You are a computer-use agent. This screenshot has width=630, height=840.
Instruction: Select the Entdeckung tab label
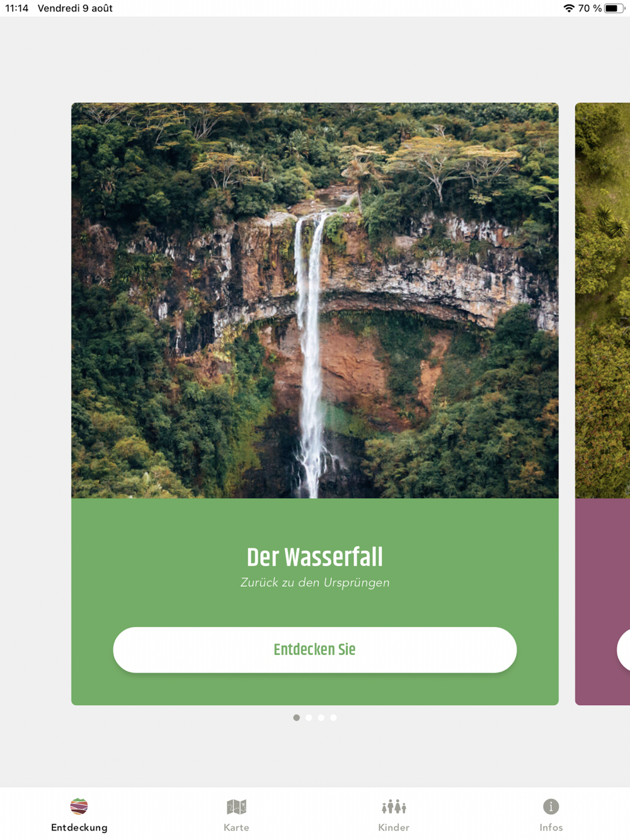79,827
